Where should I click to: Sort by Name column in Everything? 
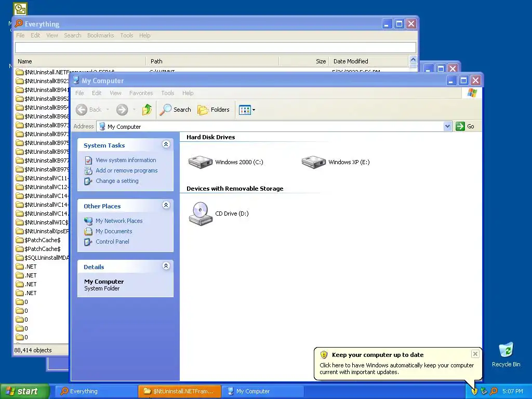[80, 61]
